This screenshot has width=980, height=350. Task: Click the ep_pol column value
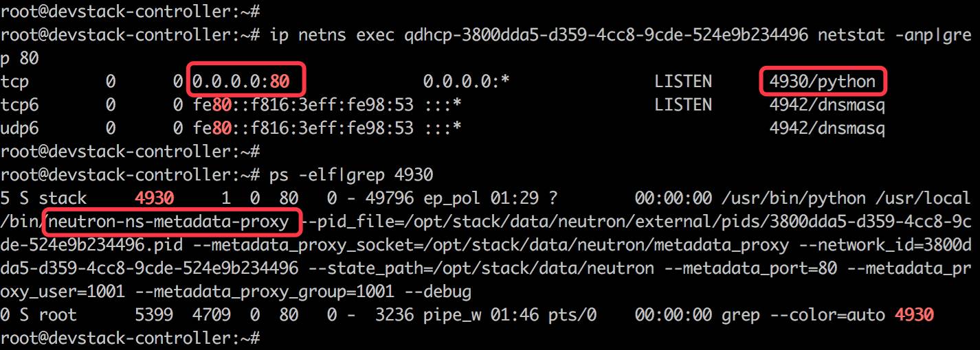tap(452, 199)
